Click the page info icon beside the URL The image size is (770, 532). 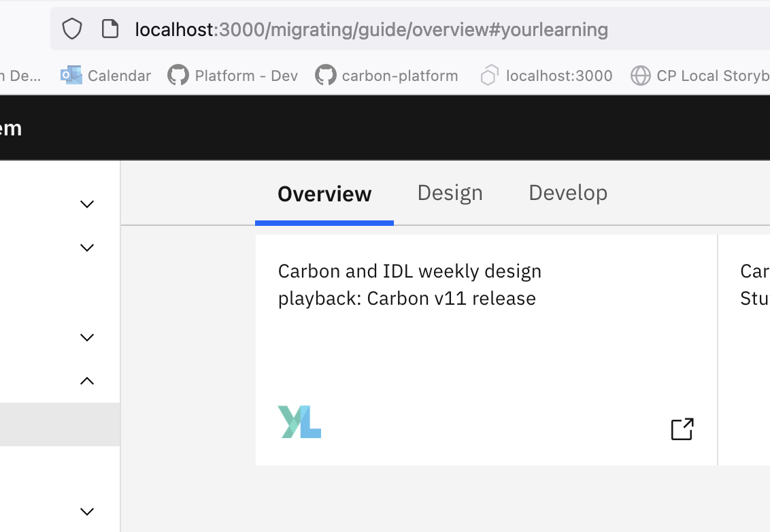tap(110, 29)
